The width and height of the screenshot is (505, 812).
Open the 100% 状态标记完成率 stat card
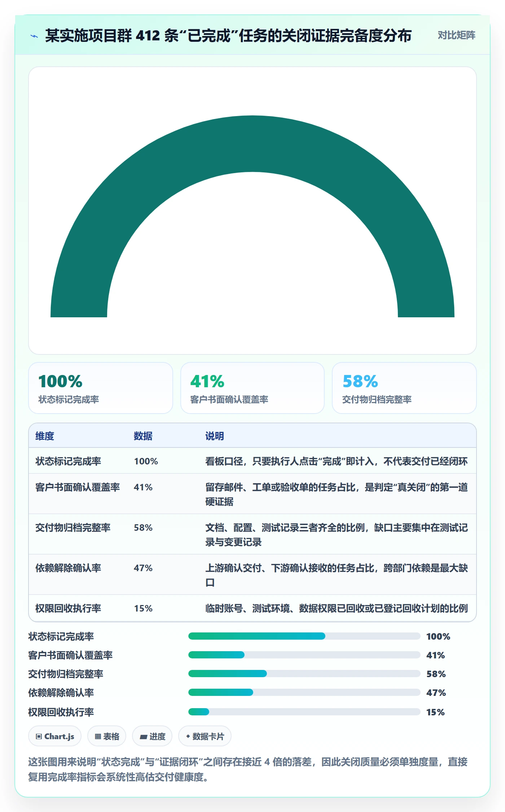tap(101, 388)
